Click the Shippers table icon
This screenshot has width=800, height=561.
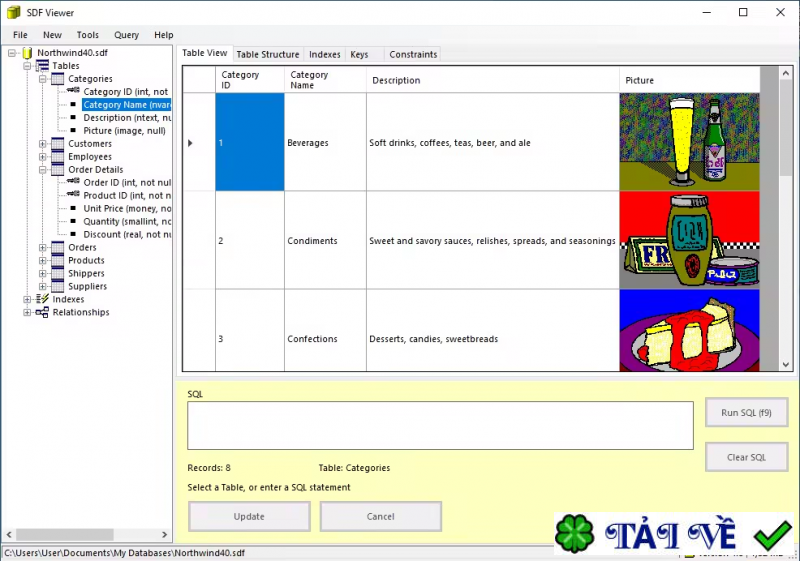coord(58,273)
